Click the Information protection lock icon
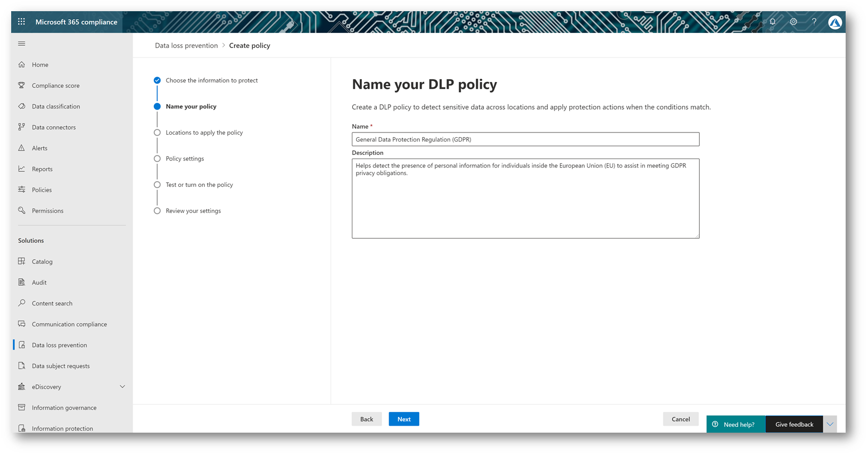Screen dimensions: 868x455 (22, 428)
